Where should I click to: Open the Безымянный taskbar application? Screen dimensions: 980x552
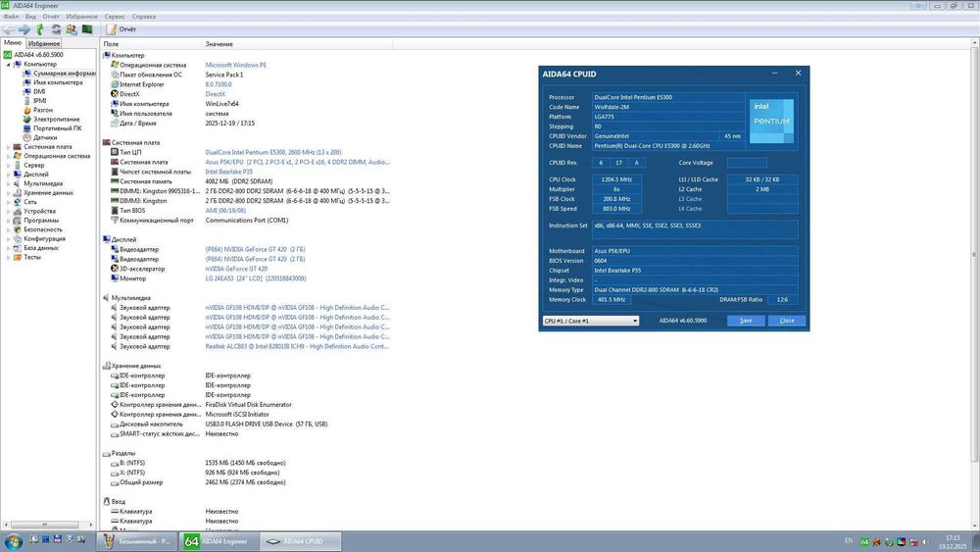[137, 541]
